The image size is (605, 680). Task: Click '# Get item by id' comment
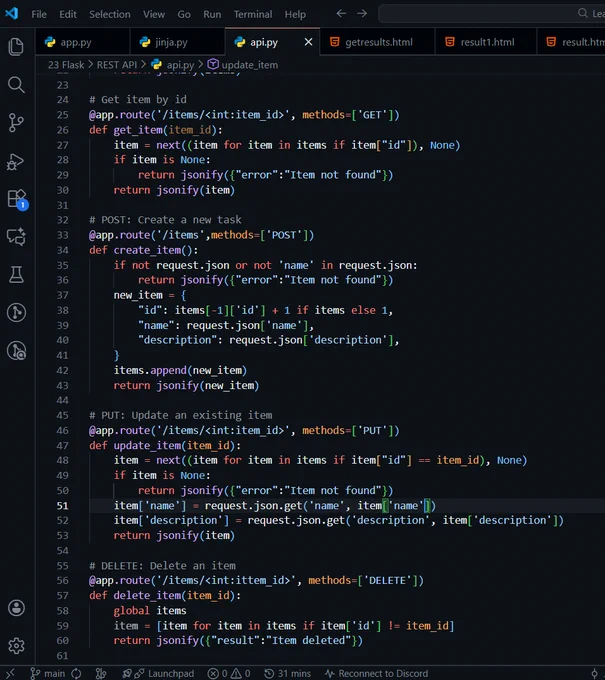point(138,100)
